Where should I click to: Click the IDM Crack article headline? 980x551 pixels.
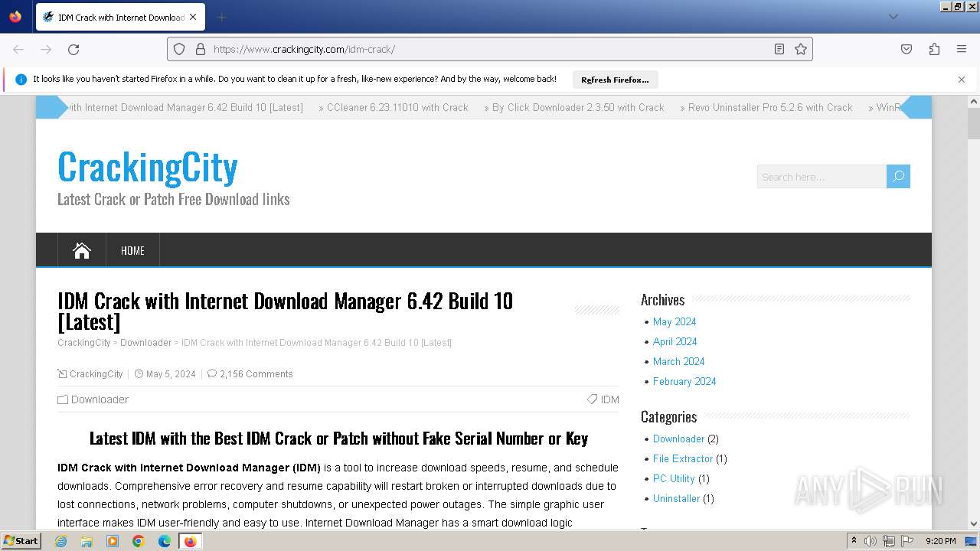(x=285, y=311)
